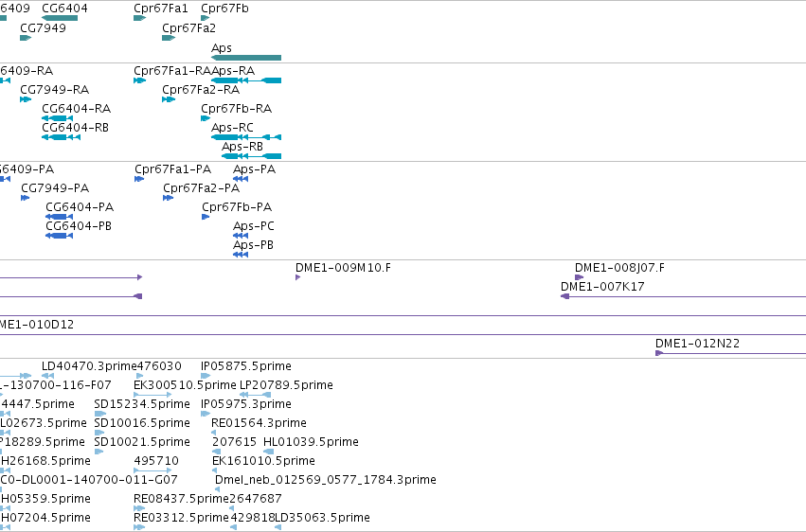Screen dimensions: 806x532
Task: Open the RE01564.3prime EST label
Action: pyautogui.click(x=260, y=424)
